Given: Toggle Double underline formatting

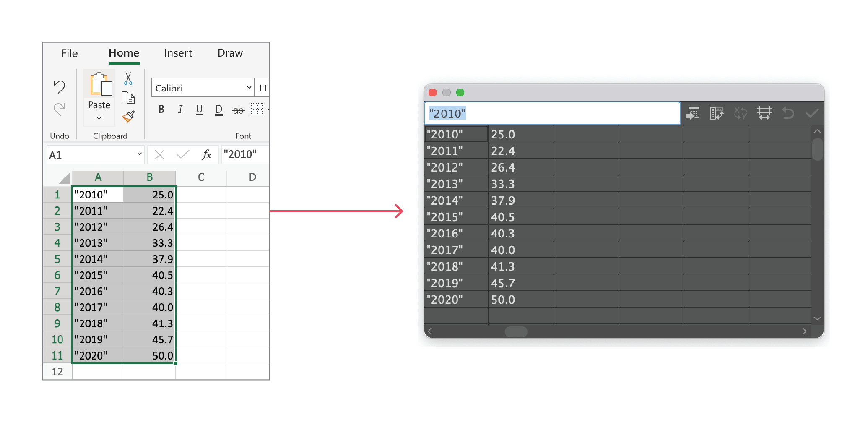Looking at the screenshot, I should tap(219, 110).
